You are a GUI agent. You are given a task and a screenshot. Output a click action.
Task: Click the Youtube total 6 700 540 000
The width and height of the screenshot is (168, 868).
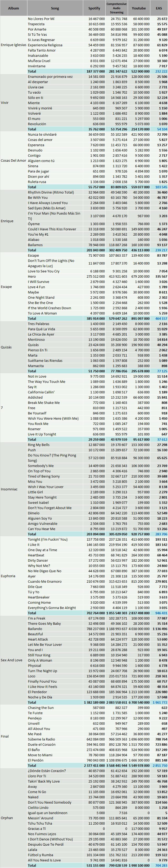coord(139,702)
